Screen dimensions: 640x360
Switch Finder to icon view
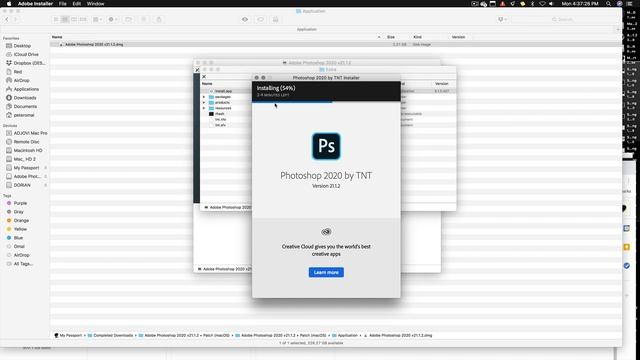coord(56,19)
